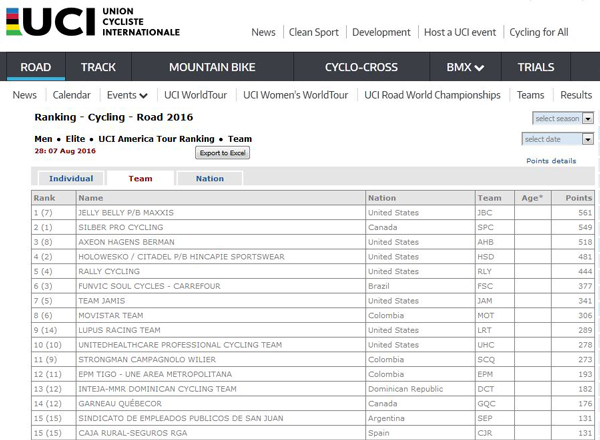Click SILBER PRO CYCLING team name
This screenshot has height=440, width=600.
click(121, 227)
